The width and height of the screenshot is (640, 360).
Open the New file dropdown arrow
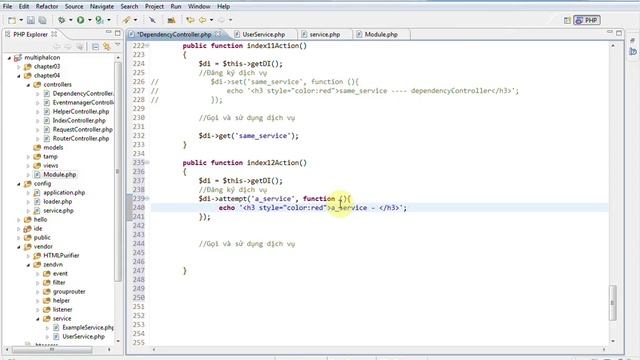(x=21, y=20)
